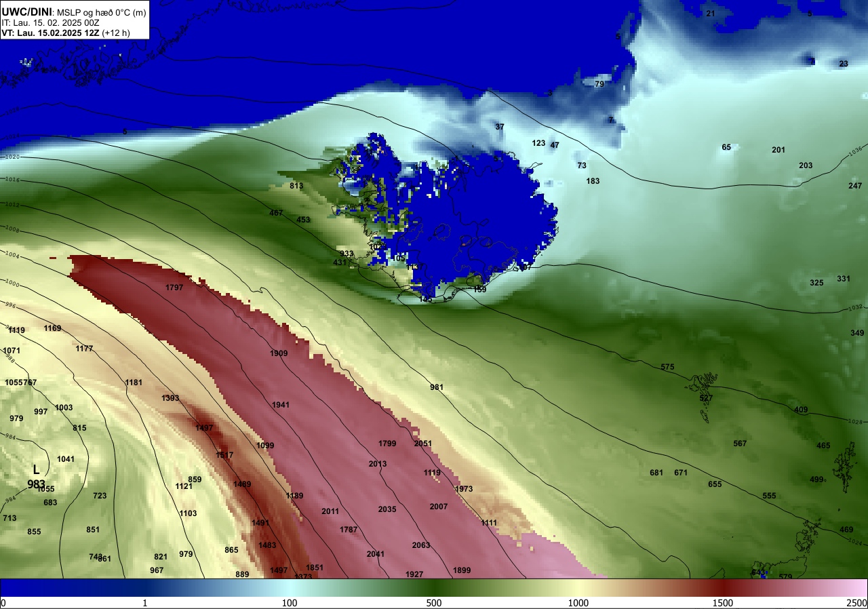This screenshot has width=868, height=609.
Task: Click the height value 1099
Action: tap(265, 446)
